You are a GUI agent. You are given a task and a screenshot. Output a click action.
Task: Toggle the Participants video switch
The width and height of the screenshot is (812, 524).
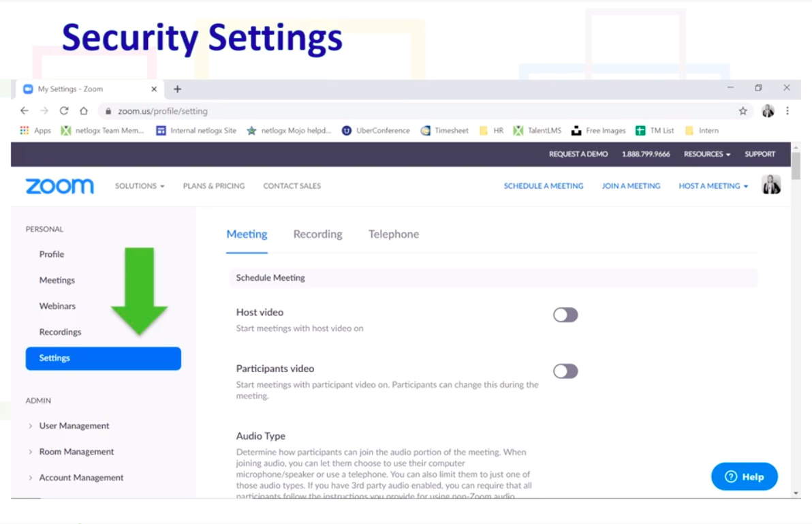pyautogui.click(x=565, y=371)
